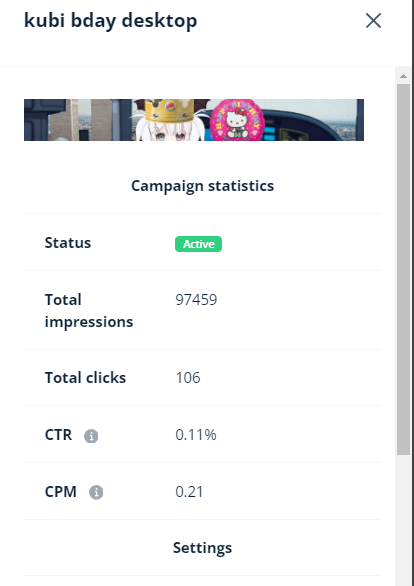
Task: Click the CTR label text
Action: coord(58,435)
